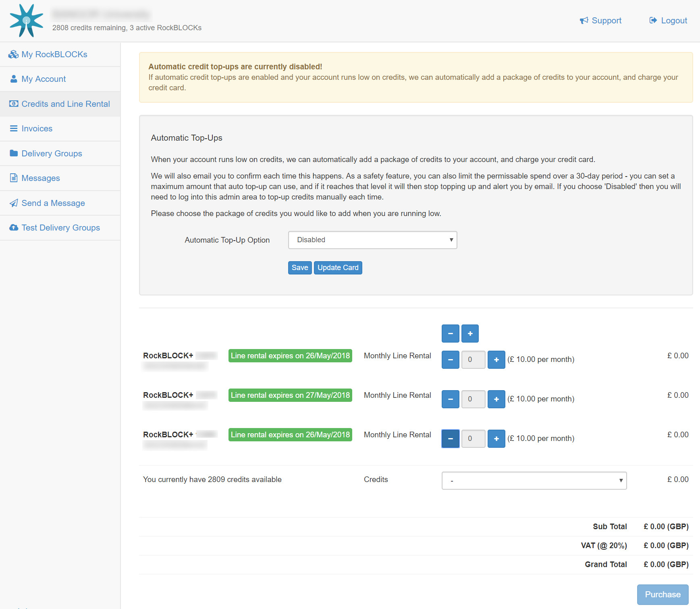Decrease all line rentals with top minus button
Image resolution: width=700 pixels, height=609 pixels.
(450, 333)
